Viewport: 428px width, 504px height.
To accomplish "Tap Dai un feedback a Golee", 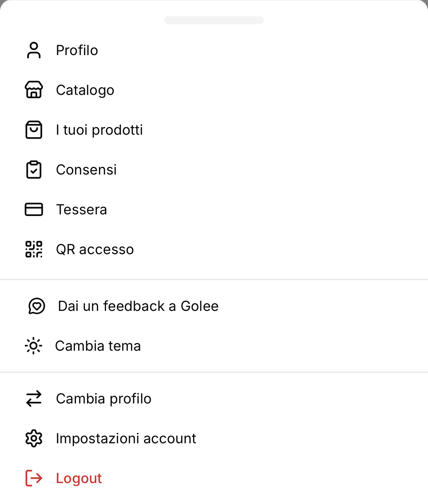I will coord(214,306).
